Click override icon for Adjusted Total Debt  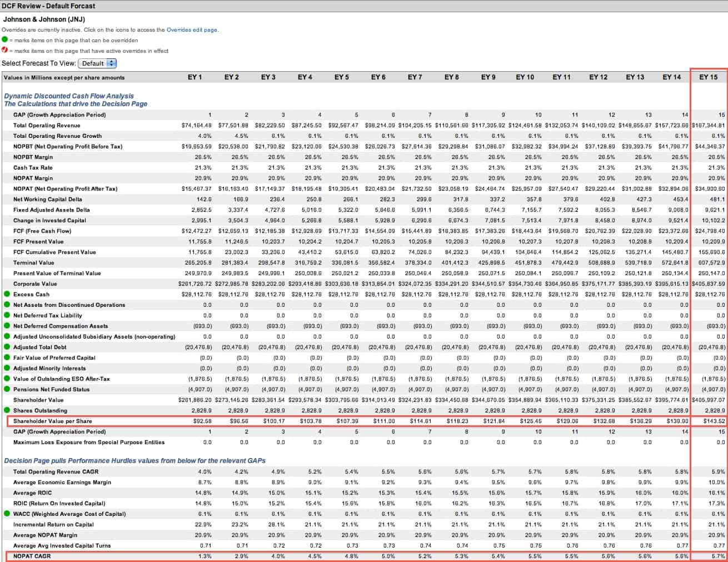7,347
